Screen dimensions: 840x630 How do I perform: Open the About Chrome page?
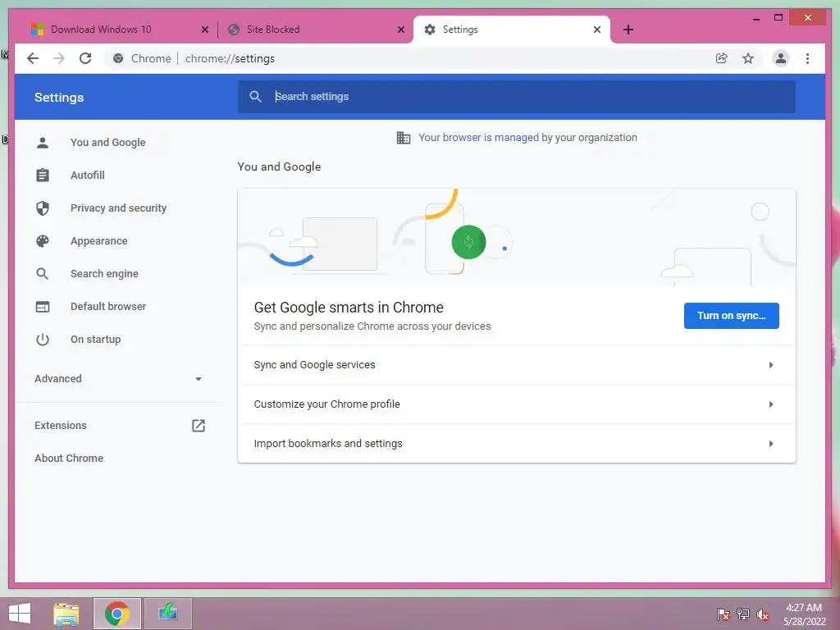(x=69, y=458)
